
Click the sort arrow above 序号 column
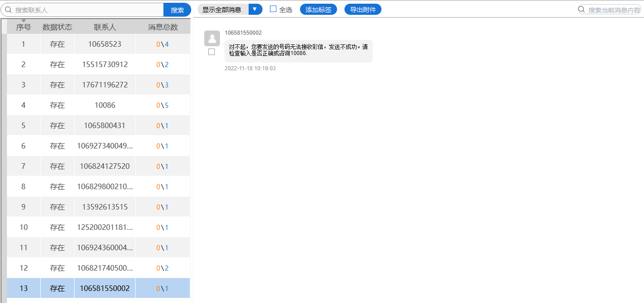[24, 21]
